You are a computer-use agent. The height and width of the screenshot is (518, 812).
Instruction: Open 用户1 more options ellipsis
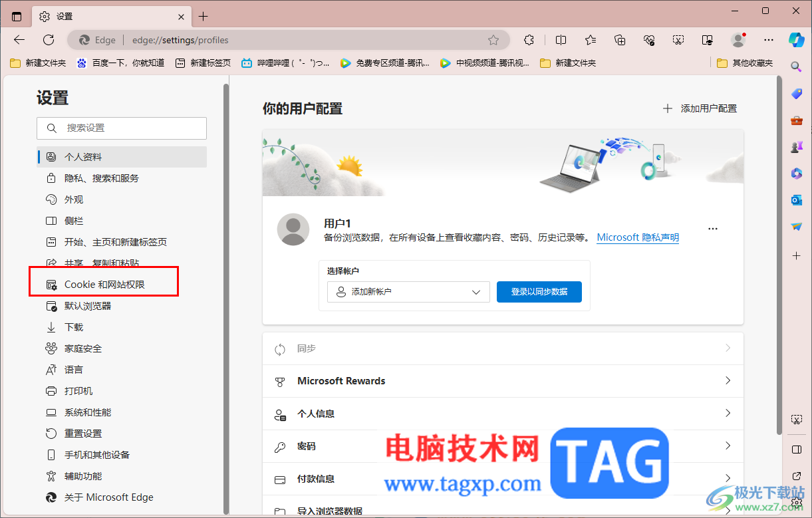(713, 229)
